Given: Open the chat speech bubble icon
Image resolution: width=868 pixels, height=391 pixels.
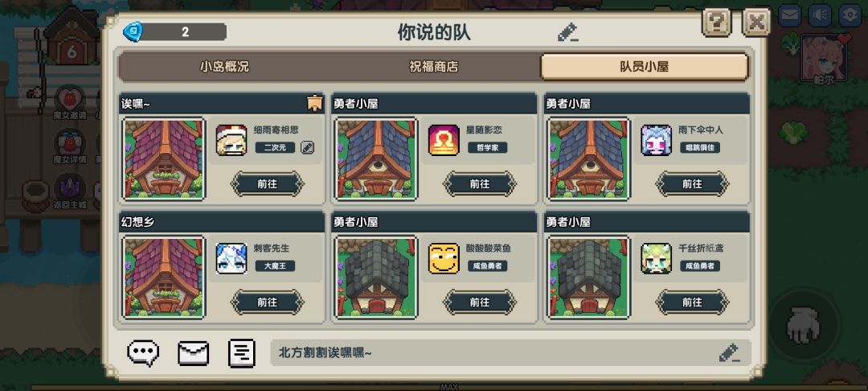Looking at the screenshot, I should tap(143, 353).
